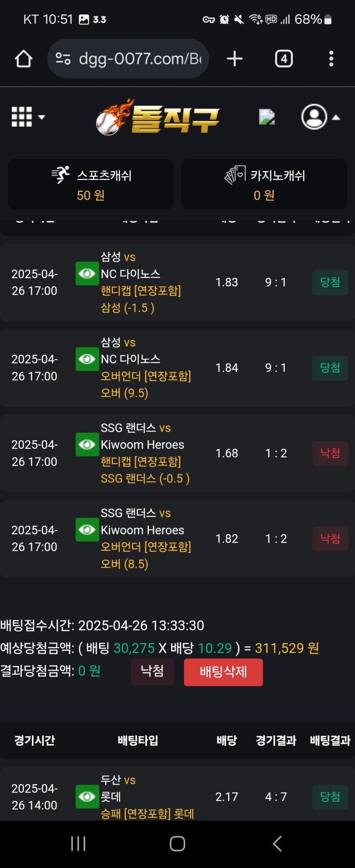Select the 스포츠캐쉬 tab
This screenshot has height=868, width=355.
coord(91,184)
